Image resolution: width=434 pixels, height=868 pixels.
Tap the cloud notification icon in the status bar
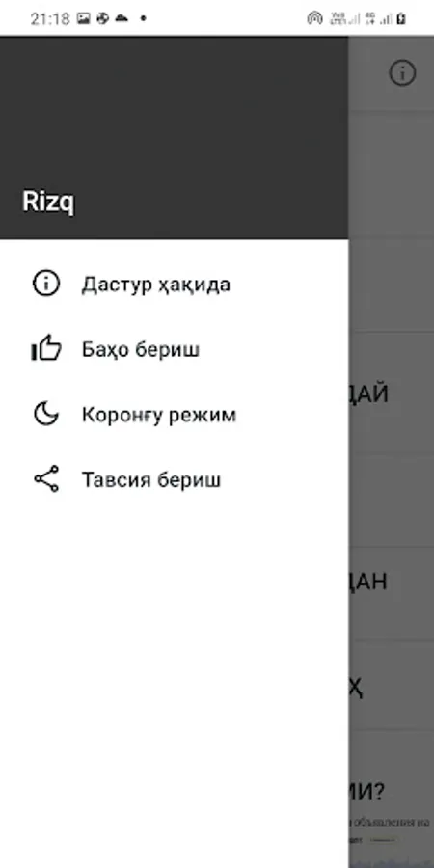click(x=122, y=18)
